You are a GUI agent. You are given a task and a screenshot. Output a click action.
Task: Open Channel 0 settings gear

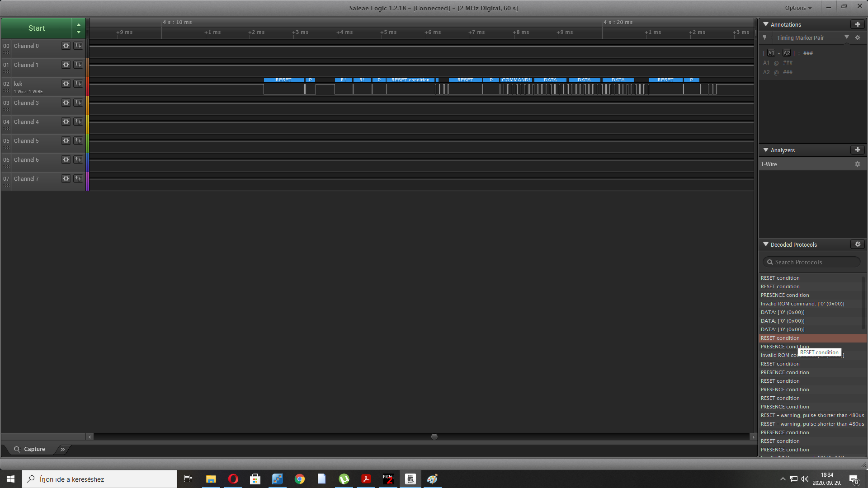coord(66,46)
